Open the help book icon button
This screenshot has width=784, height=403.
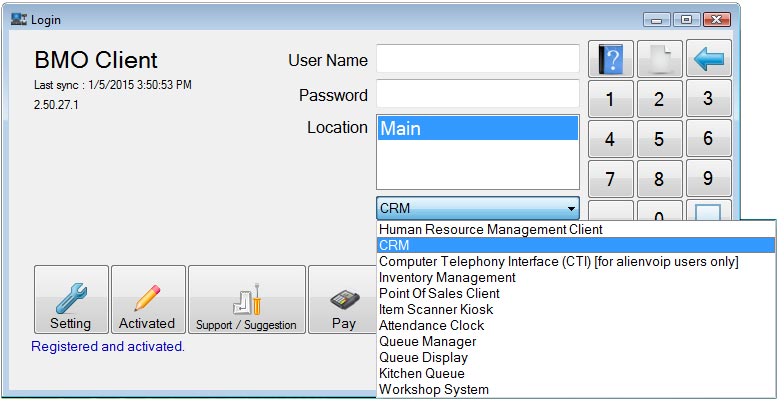coord(610,59)
